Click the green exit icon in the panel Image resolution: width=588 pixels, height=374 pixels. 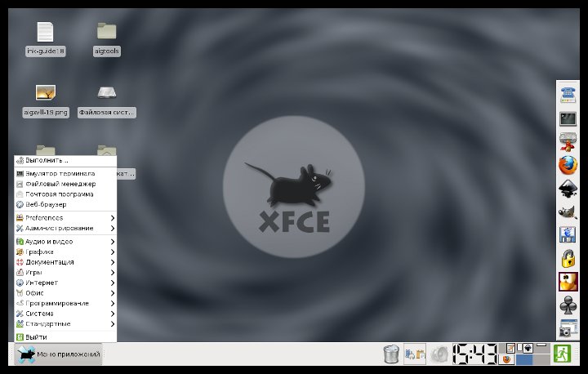[561, 354]
